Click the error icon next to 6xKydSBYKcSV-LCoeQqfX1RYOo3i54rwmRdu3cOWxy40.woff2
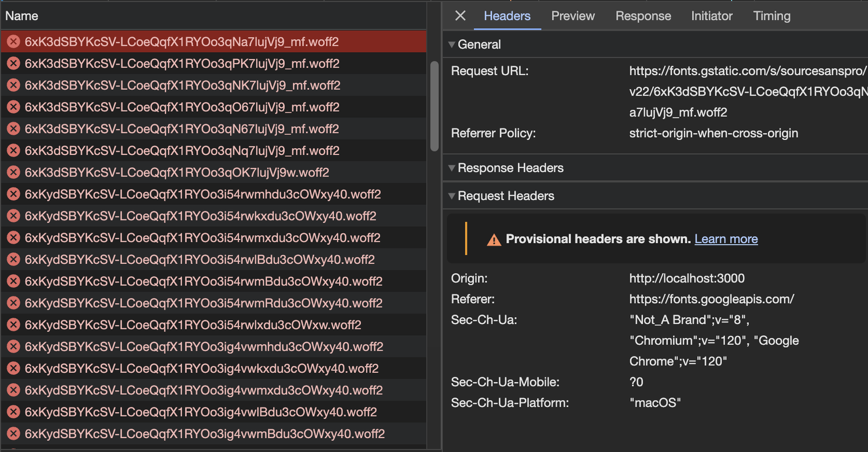Image resolution: width=868 pixels, height=452 pixels. (x=13, y=303)
